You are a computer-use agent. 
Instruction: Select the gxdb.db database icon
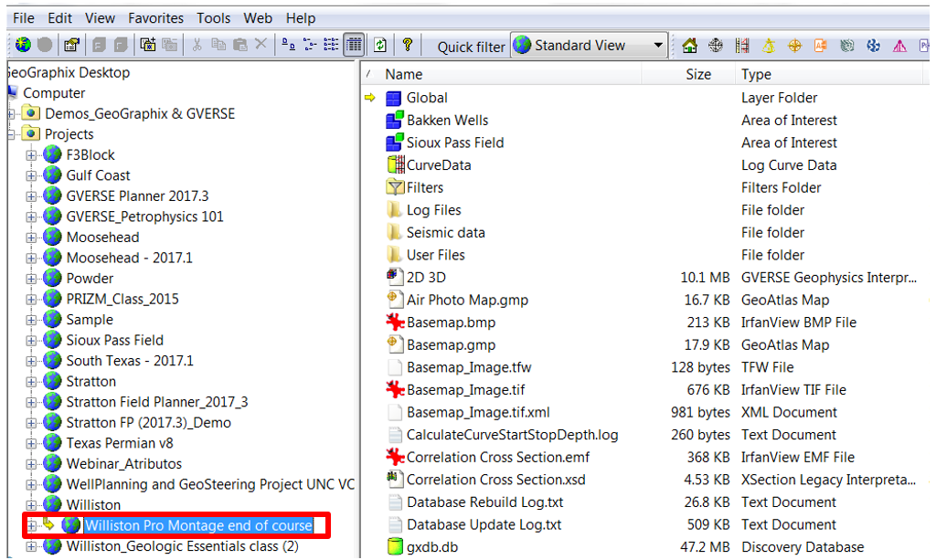pos(395,546)
